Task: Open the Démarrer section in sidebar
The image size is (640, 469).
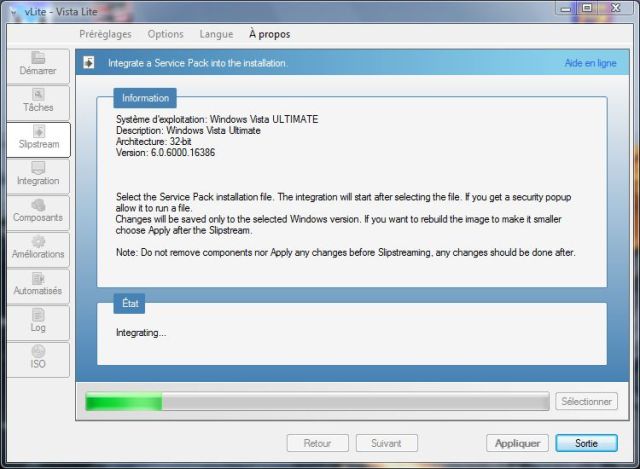Action: coord(38,67)
